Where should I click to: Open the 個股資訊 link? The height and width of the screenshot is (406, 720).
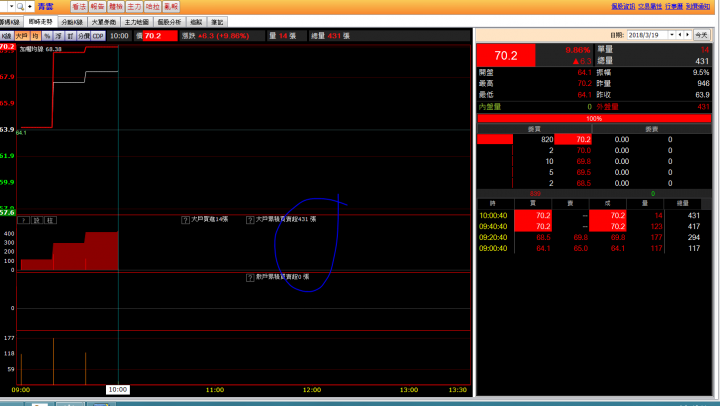tap(623, 6)
